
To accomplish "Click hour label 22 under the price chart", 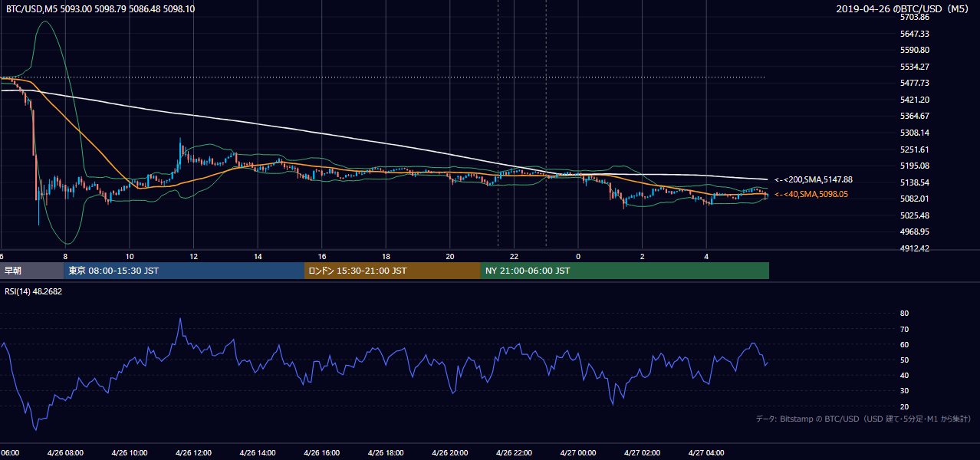I will point(514,257).
